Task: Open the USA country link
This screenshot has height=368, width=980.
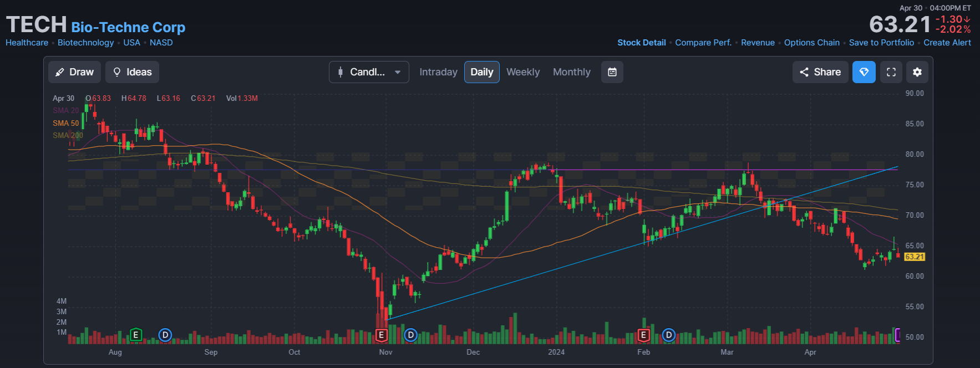Action: [x=131, y=43]
